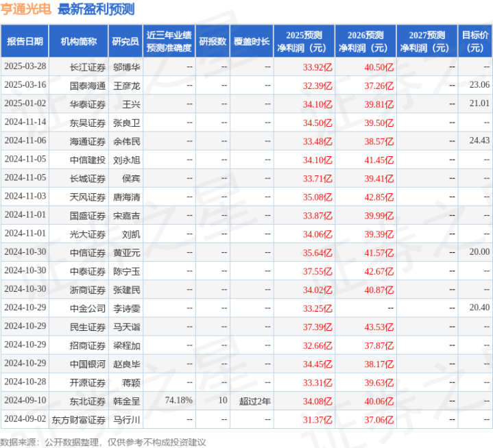Screen dimensions: 493x448
Task: Click analyst name 邬博华
Action: pyautogui.click(x=126, y=67)
